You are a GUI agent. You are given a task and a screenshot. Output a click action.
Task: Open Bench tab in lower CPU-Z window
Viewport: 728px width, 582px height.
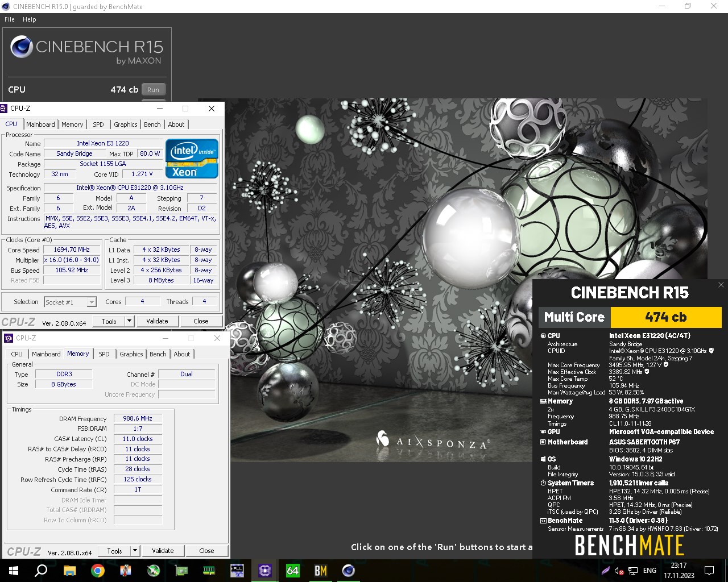click(x=158, y=354)
